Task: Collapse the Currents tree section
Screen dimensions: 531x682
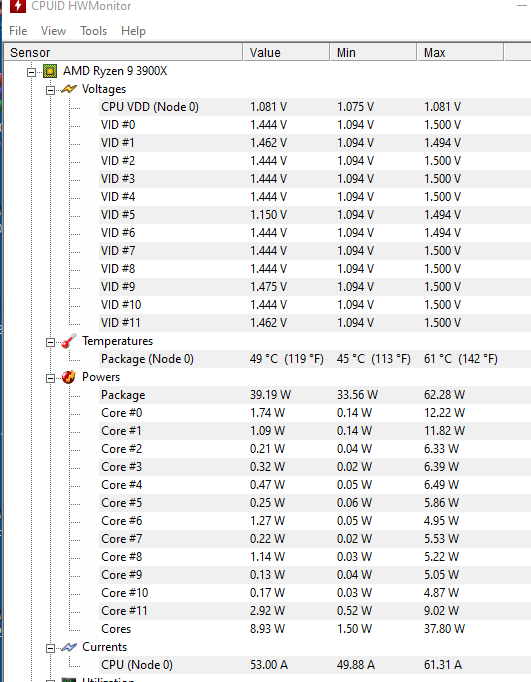Action: click(x=50, y=649)
